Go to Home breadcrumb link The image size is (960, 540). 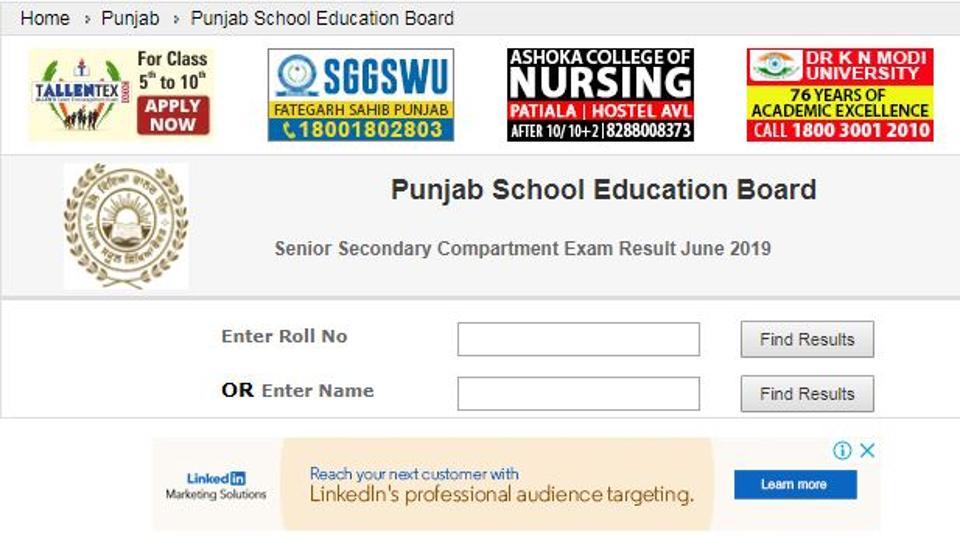(x=45, y=18)
